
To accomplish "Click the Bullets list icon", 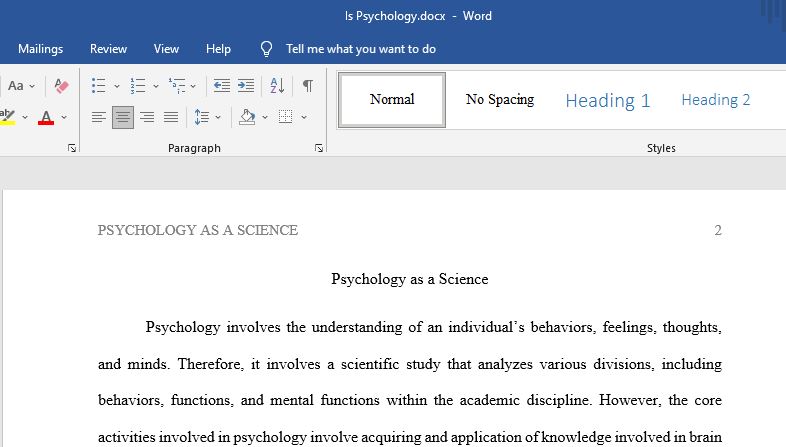I will coord(99,86).
